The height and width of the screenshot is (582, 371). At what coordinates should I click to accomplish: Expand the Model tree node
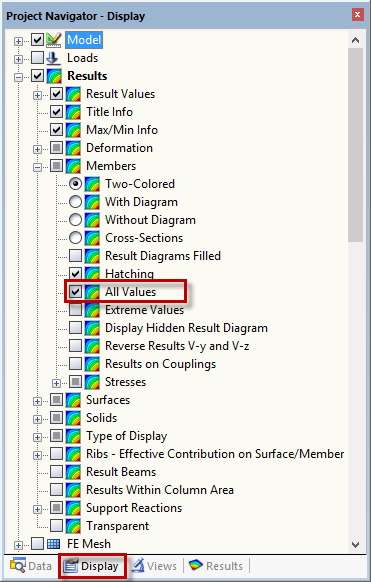point(18,41)
